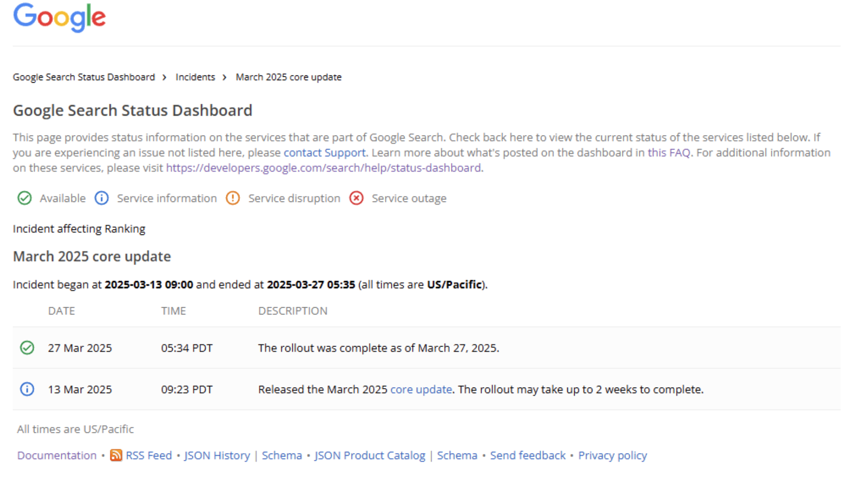855x504 pixels.
Task: Click the 'Service disruption' legend label
Action: click(294, 198)
